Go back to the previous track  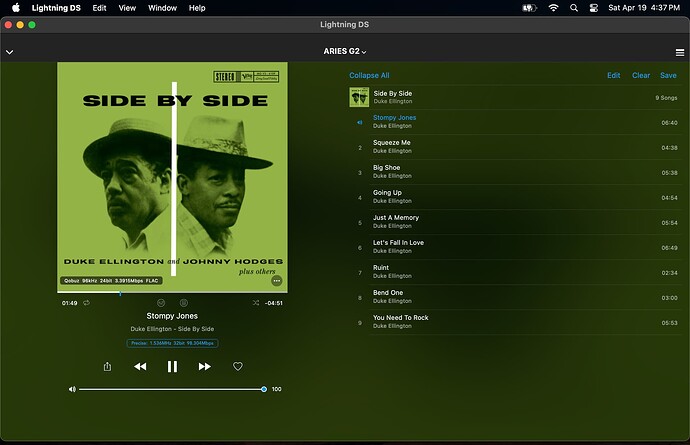click(x=140, y=367)
